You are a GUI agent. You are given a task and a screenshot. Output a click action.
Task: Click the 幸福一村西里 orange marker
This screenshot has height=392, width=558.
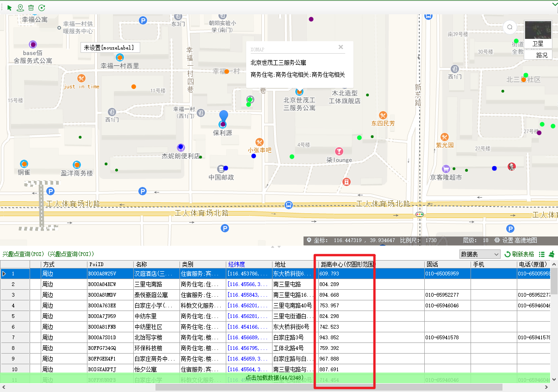click(120, 57)
